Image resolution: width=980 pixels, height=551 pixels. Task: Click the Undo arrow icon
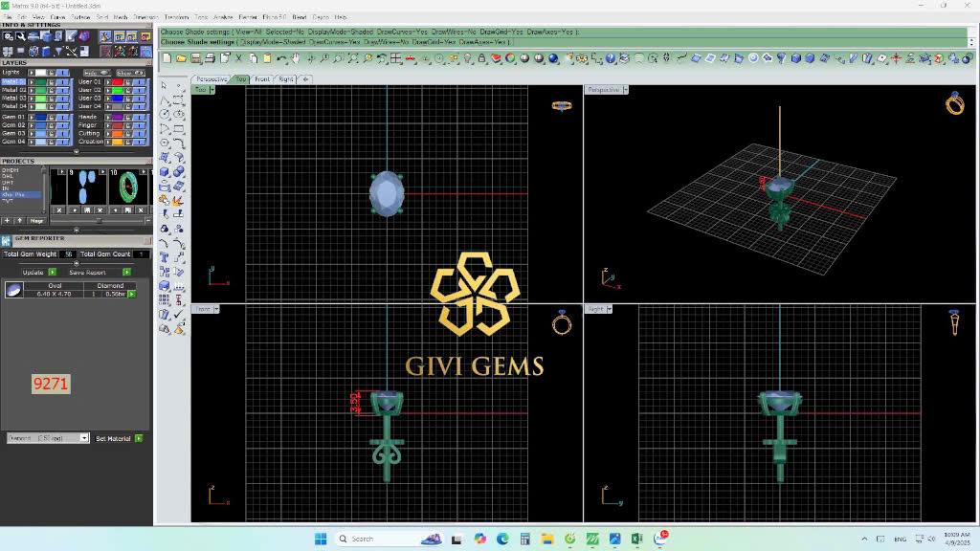[282, 58]
